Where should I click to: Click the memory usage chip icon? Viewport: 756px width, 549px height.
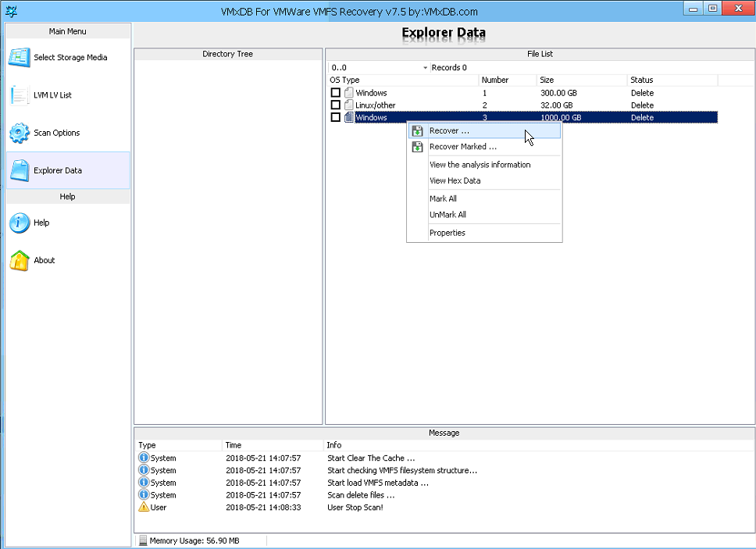[143, 541]
